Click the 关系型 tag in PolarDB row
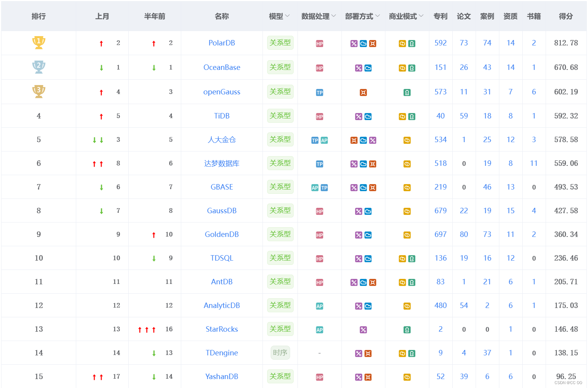The image size is (588, 388). pos(280,43)
